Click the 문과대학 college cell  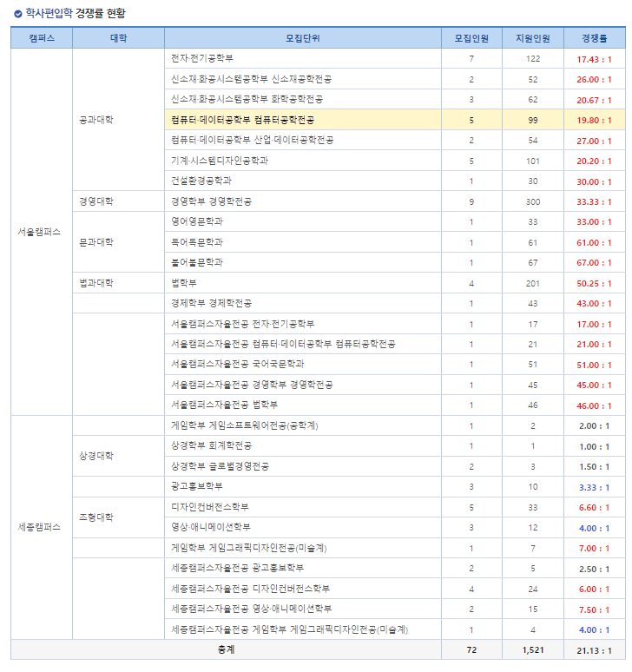[119, 242]
